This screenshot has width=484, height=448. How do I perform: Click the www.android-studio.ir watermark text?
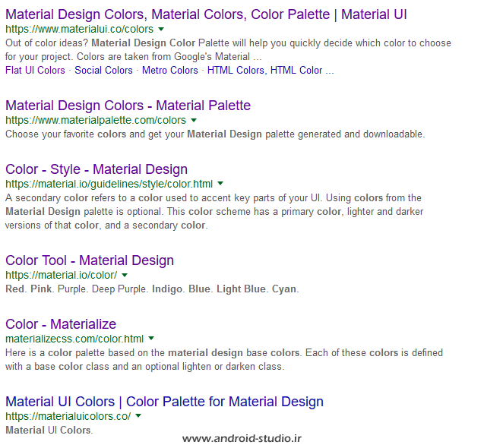pyautogui.click(x=242, y=438)
